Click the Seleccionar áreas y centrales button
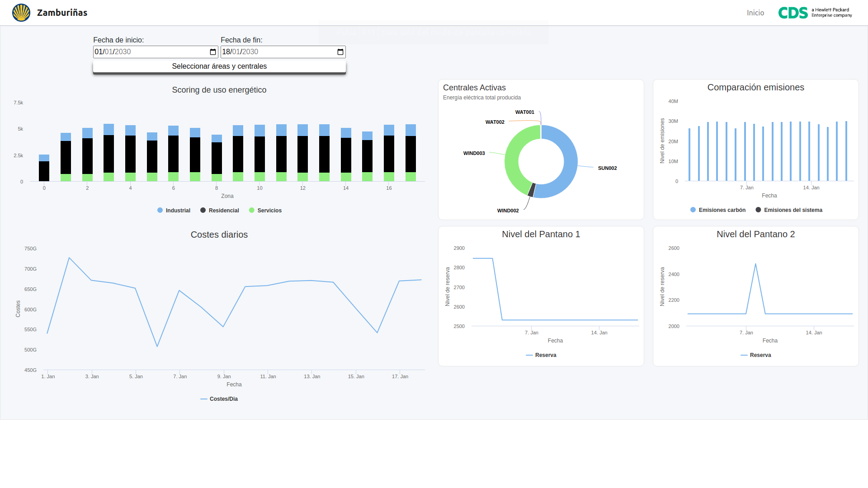868x488 pixels. 219,66
